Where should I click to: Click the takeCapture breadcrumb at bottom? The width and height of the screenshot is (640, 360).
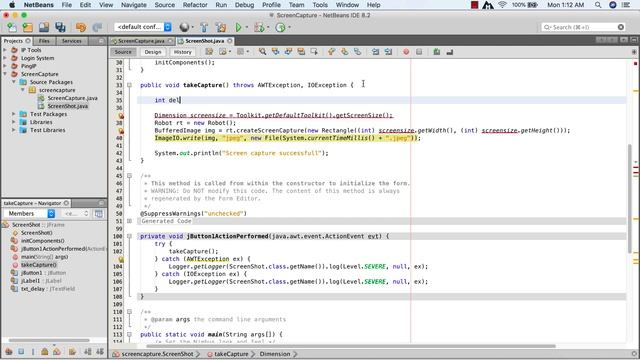click(x=231, y=354)
